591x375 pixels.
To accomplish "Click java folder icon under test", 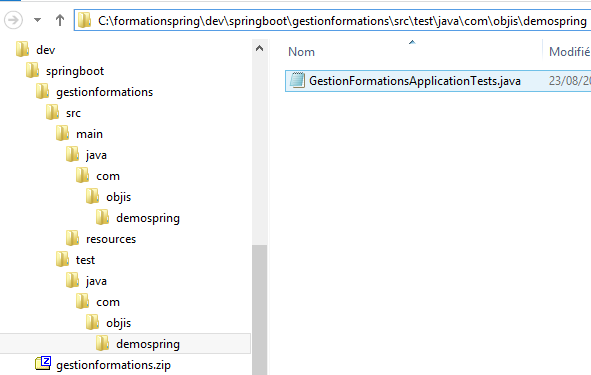I will (x=72, y=280).
